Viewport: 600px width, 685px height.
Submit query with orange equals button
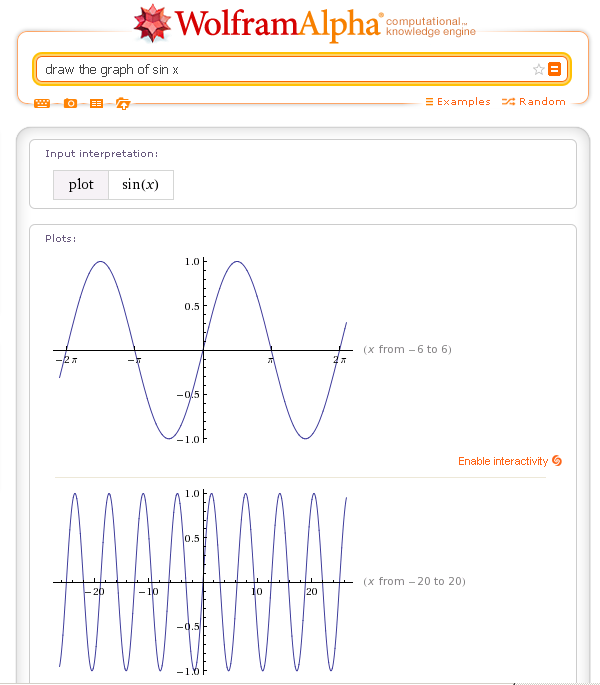tap(555, 69)
